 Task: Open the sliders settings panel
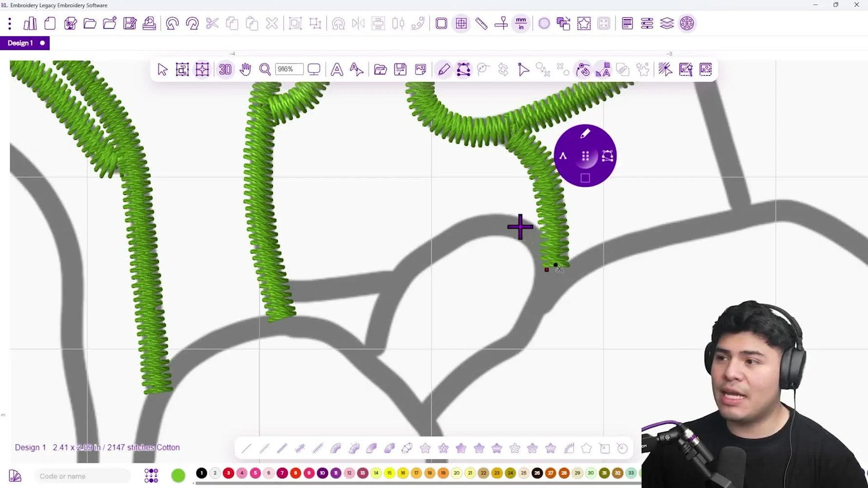(x=647, y=23)
